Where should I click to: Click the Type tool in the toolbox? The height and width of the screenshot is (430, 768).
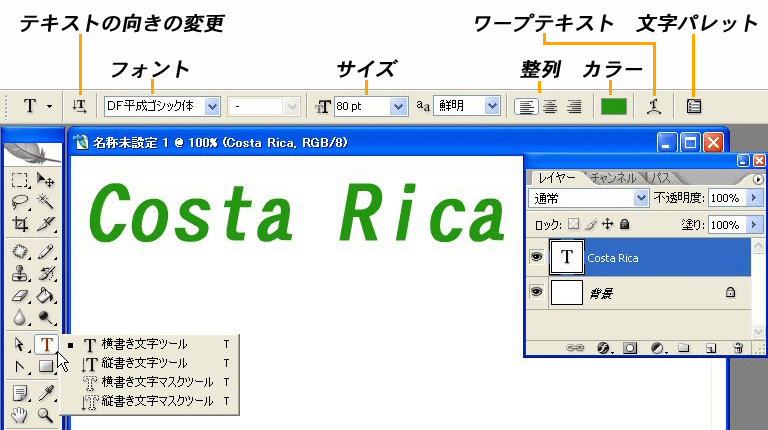click(x=46, y=344)
